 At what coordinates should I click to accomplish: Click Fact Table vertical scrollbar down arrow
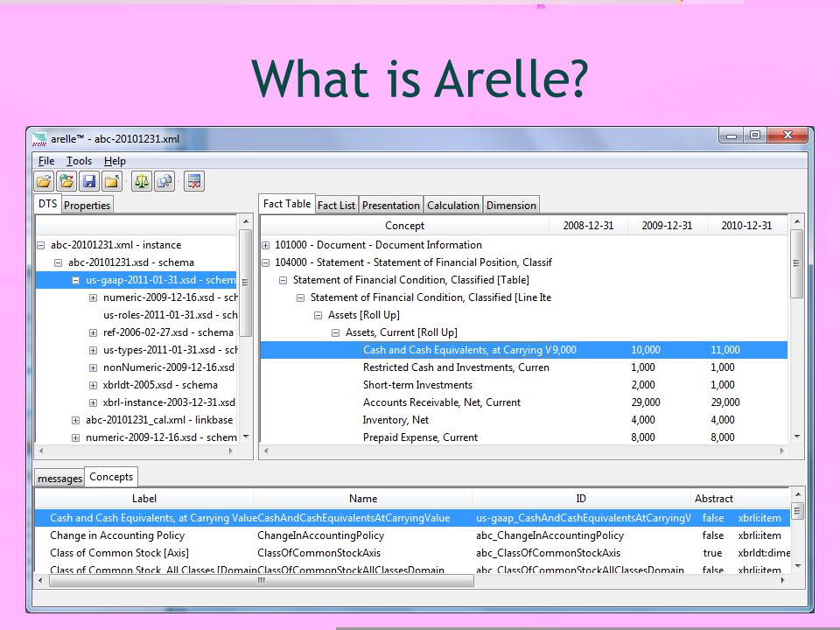click(x=797, y=437)
